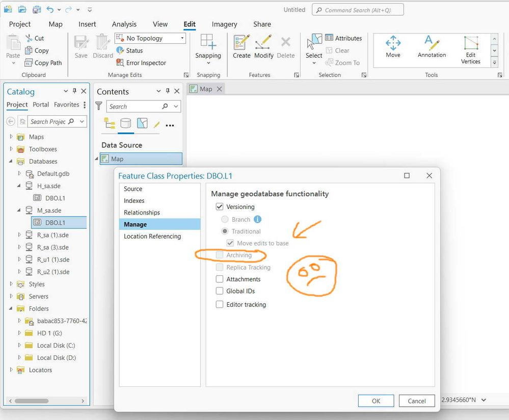The height and width of the screenshot is (420, 509).
Task: Click OK in Feature Class Properties
Action: [x=376, y=401]
